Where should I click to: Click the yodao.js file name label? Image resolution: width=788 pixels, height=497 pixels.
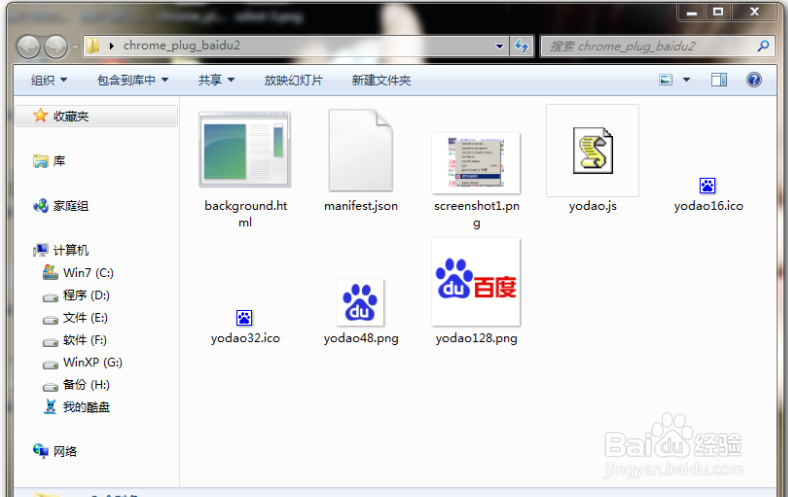(x=593, y=206)
